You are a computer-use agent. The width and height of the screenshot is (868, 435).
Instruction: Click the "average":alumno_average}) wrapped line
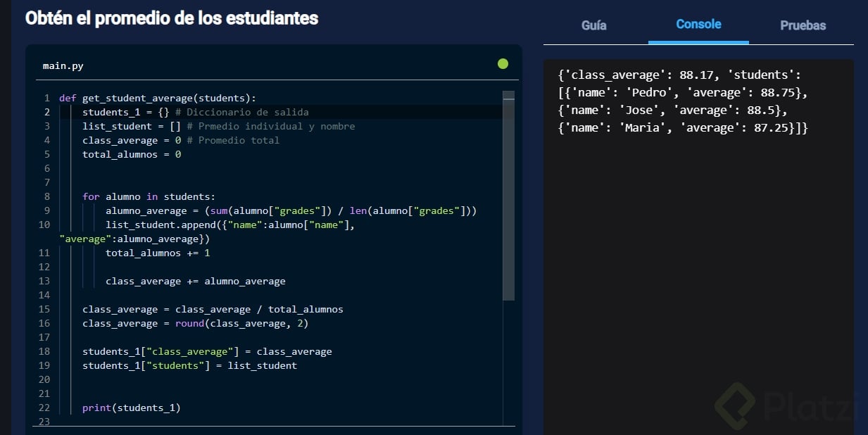(134, 239)
